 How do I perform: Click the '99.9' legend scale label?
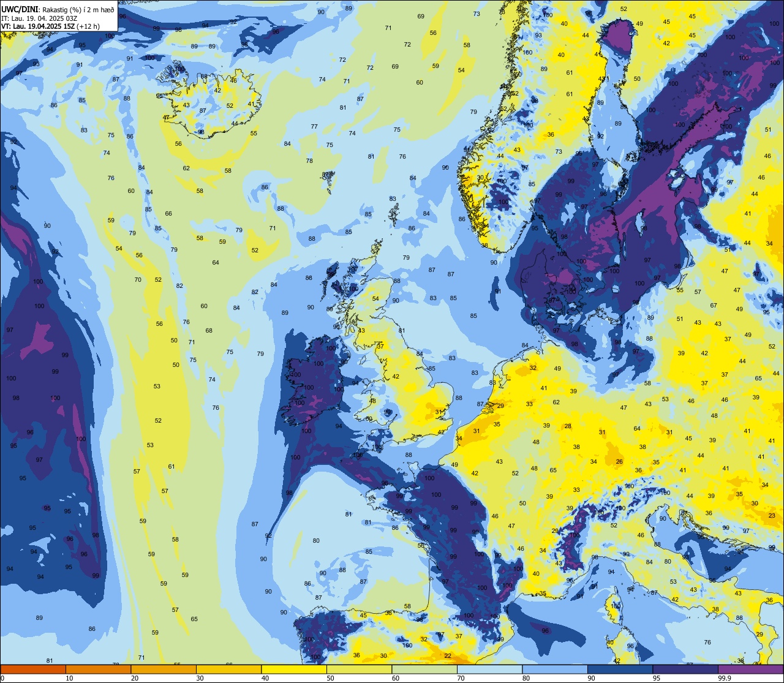724,678
